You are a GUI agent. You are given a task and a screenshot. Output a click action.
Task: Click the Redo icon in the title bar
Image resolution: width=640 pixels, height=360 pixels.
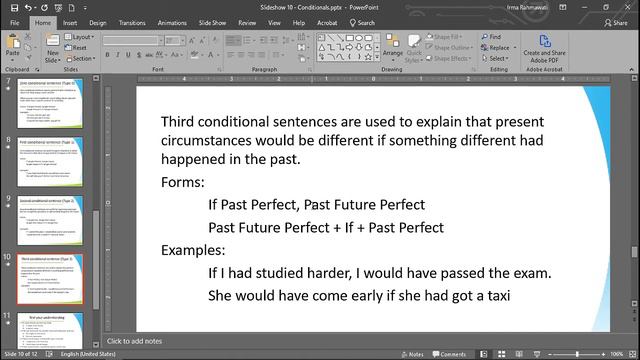(x=44, y=8)
